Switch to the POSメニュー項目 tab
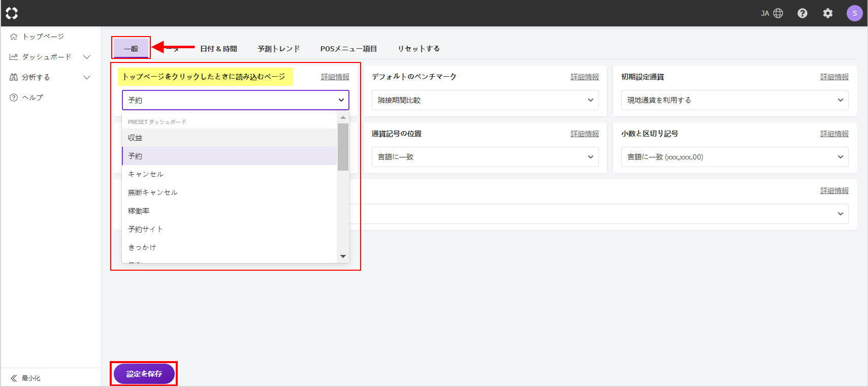The height and width of the screenshot is (387, 868). (348, 49)
